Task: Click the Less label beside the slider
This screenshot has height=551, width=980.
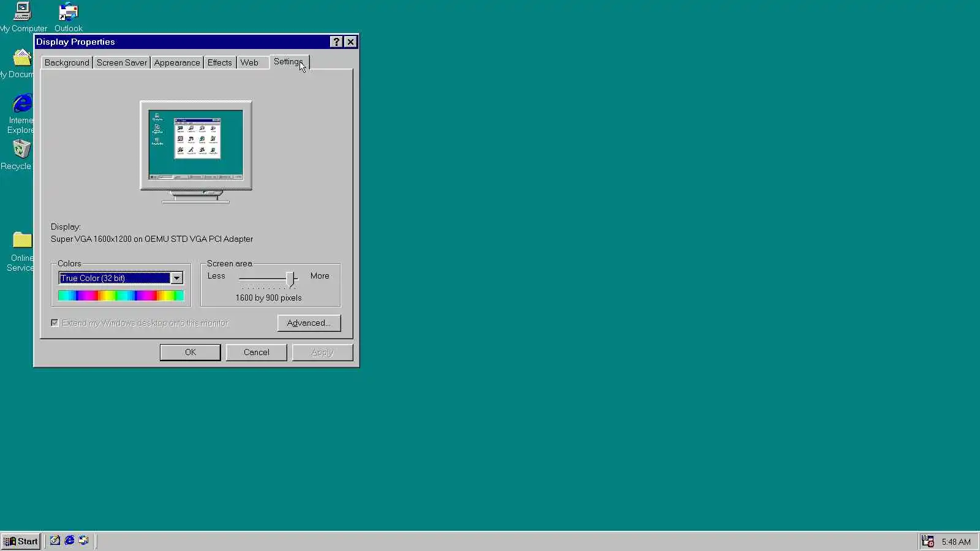Action: click(216, 276)
